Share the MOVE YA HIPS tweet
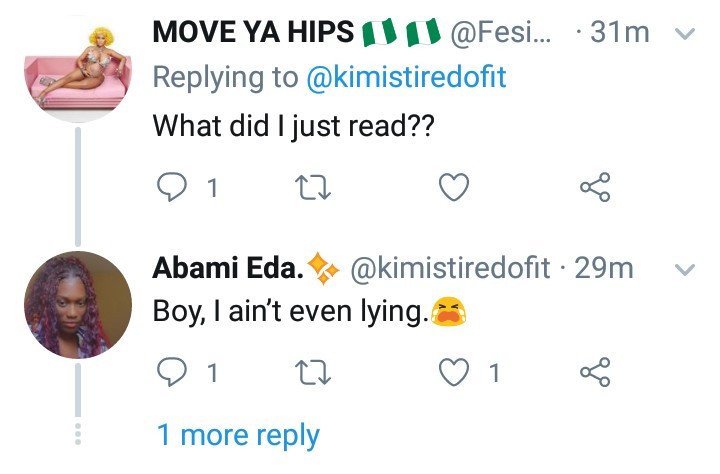The image size is (720, 474). coord(595,187)
